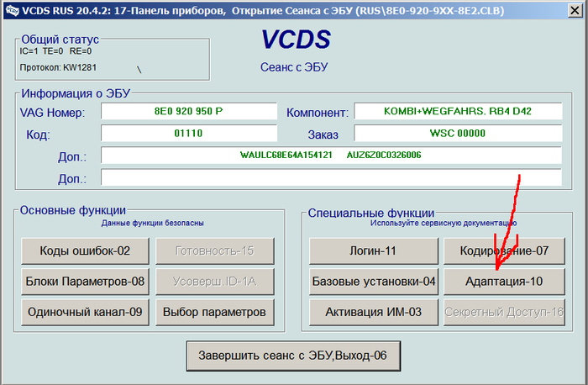Click Выбор параметров button

click(215, 312)
